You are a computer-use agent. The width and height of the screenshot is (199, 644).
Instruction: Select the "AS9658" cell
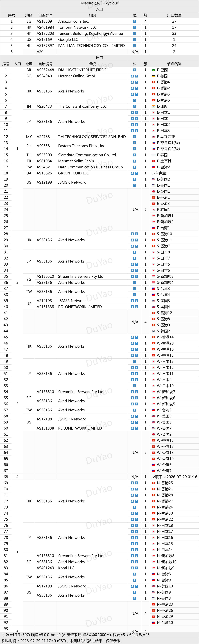point(43,146)
